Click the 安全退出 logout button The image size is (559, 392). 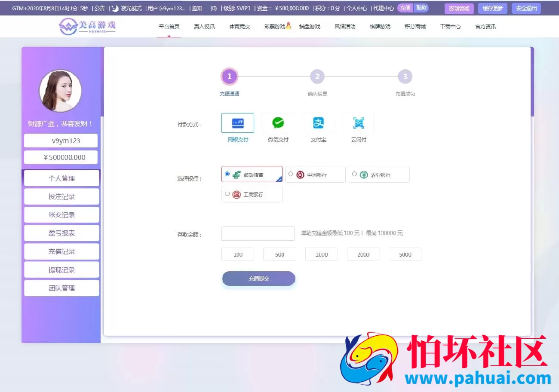pyautogui.click(x=526, y=8)
